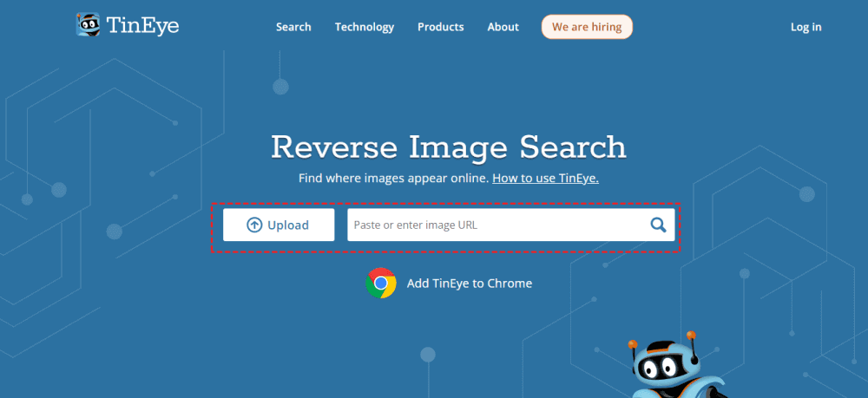
Task: Click the magnifying glass search icon
Action: click(658, 225)
